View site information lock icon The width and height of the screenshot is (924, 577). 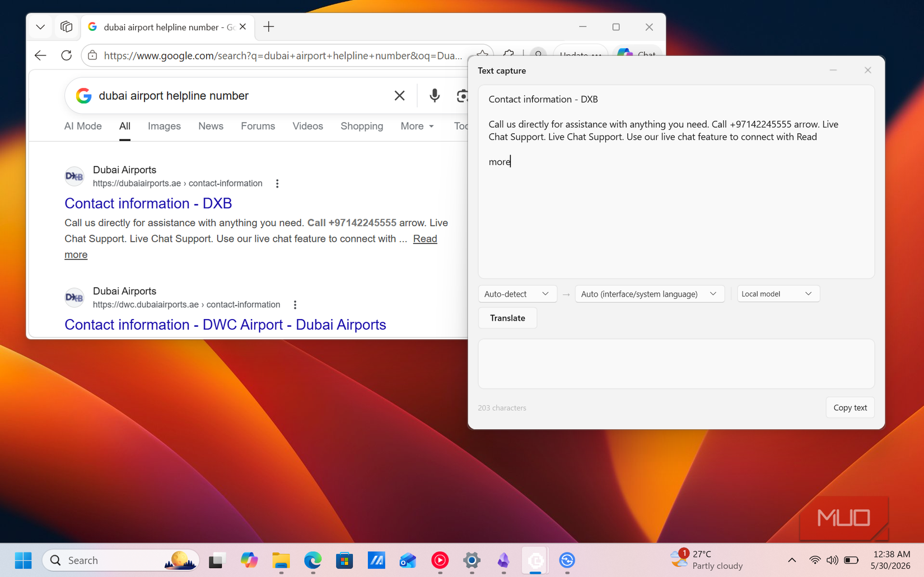92,55
